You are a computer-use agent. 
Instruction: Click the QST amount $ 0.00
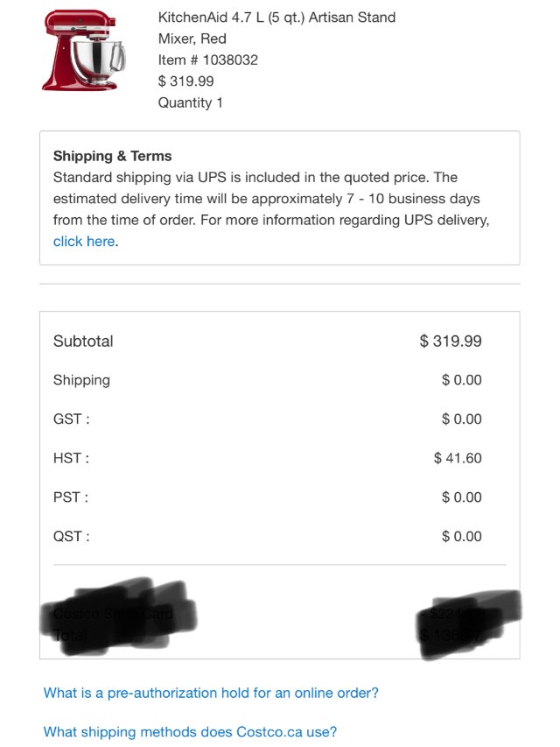pyautogui.click(x=461, y=536)
